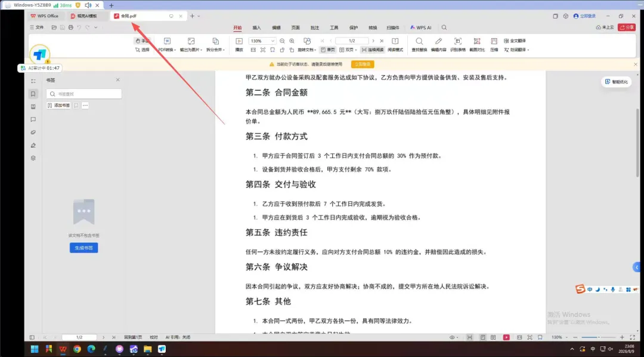644x357 pixels.
Task: Click the 智能优化 floating button
Action: click(x=617, y=82)
